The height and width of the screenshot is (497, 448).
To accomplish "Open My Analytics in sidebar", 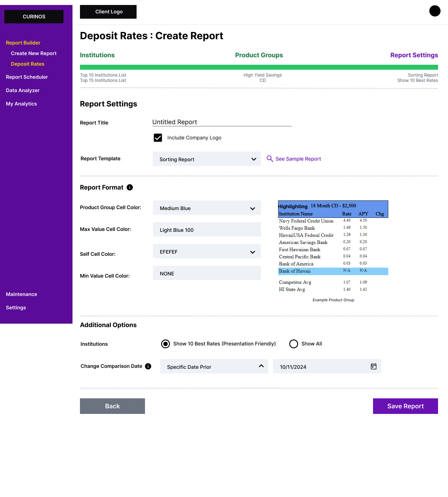I will 21,104.
